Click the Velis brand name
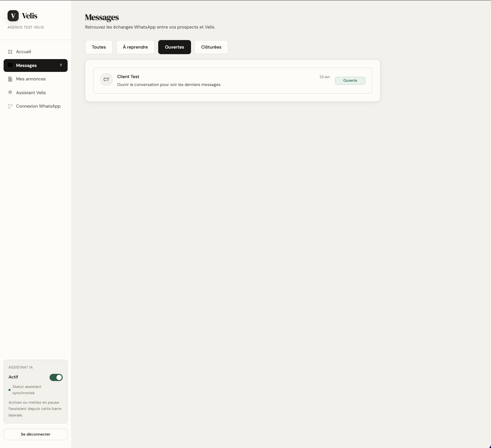 [x=30, y=16]
